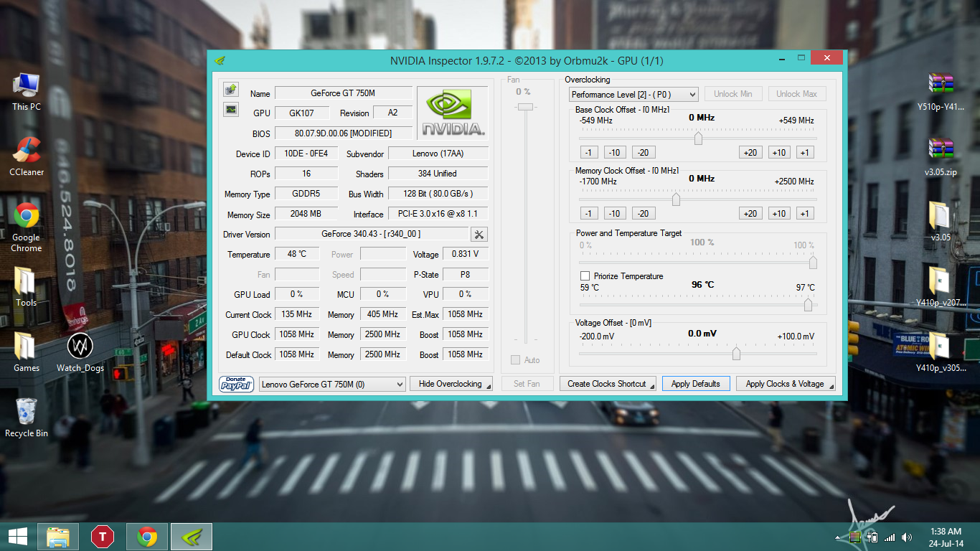
Task: Click NVIDIA Inspector taskbar icon
Action: click(192, 537)
